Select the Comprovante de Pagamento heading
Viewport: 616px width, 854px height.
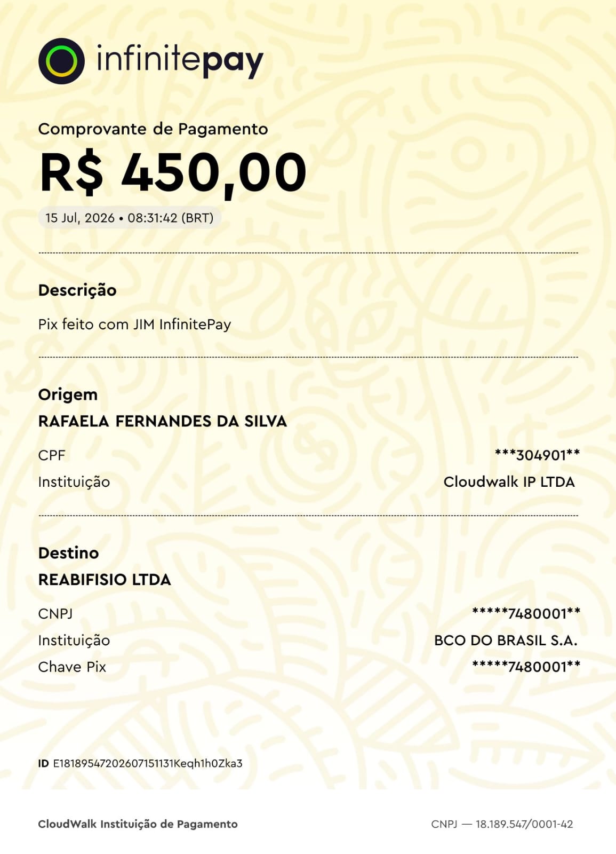pos(153,129)
